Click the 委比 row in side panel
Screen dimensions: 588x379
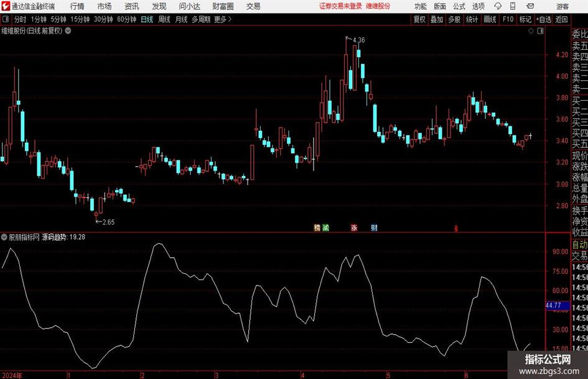pyautogui.click(x=580, y=34)
